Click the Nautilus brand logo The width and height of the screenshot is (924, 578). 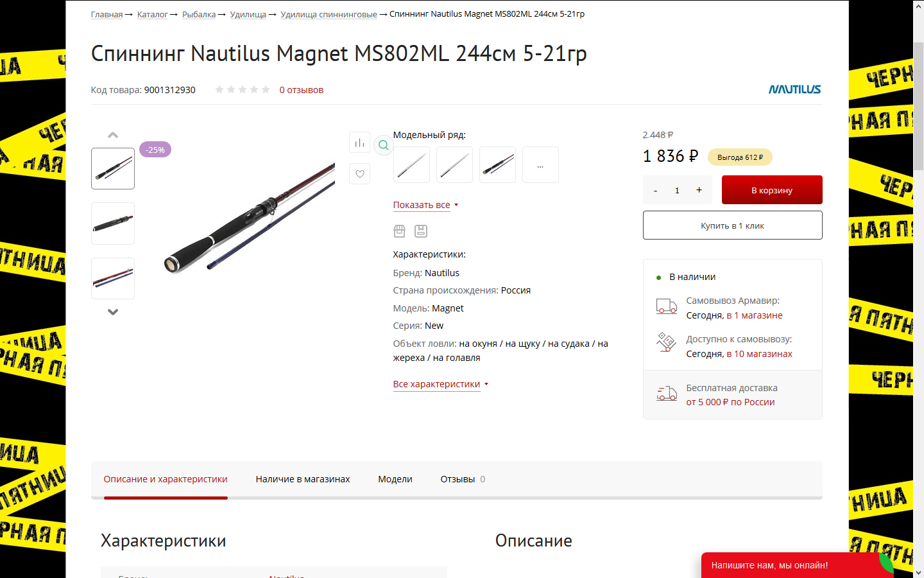(794, 89)
